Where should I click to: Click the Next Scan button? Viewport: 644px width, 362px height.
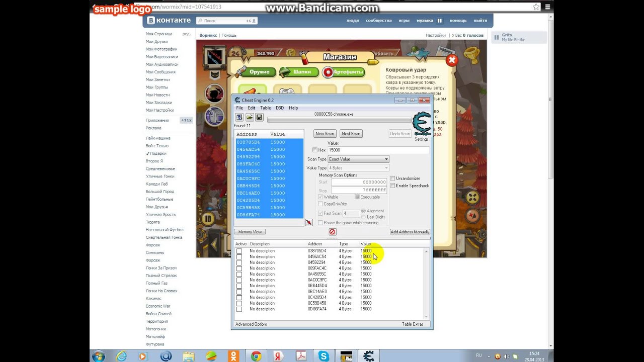[x=351, y=134]
